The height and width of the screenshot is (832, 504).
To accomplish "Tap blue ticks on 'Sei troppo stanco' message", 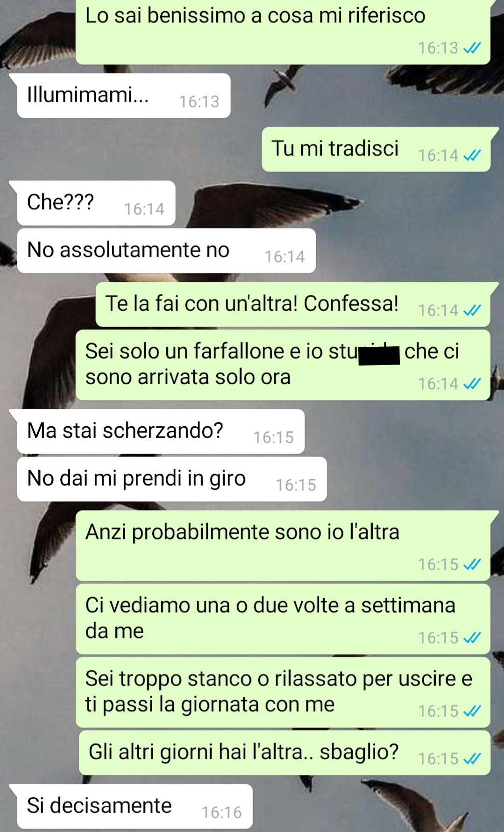I will [x=472, y=711].
